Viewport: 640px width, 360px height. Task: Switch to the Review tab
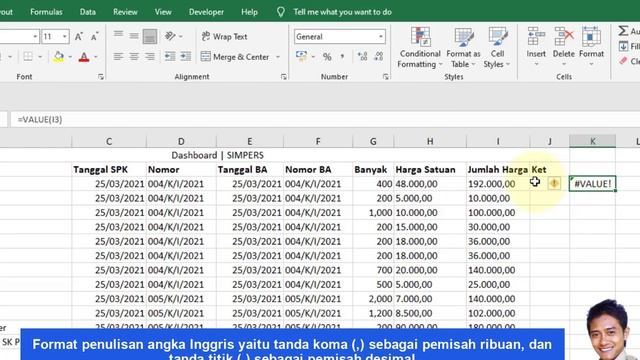coord(125,12)
